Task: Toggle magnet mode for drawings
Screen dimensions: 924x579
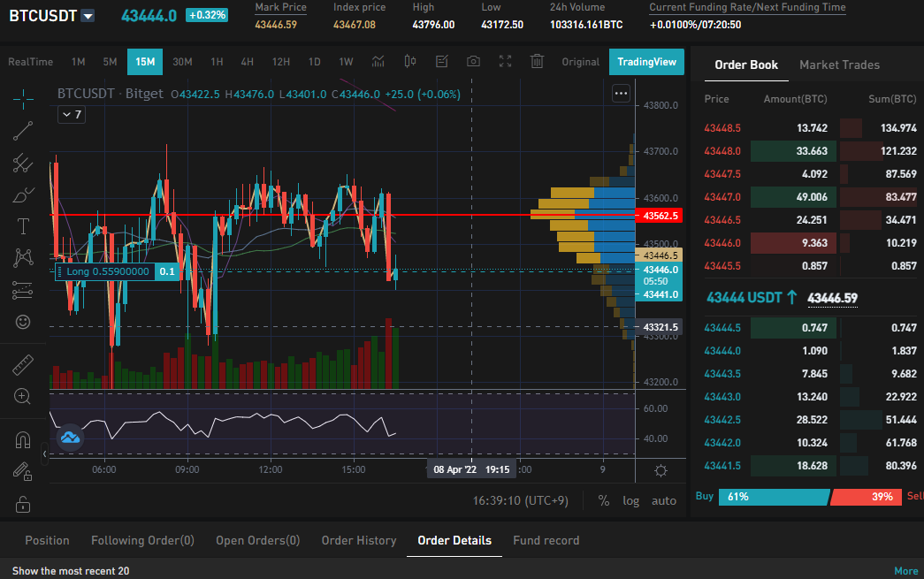Action: pyautogui.click(x=23, y=440)
